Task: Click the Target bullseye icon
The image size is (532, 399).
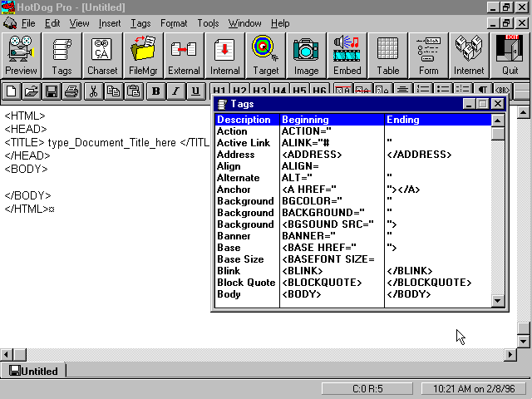Action: (x=265, y=55)
